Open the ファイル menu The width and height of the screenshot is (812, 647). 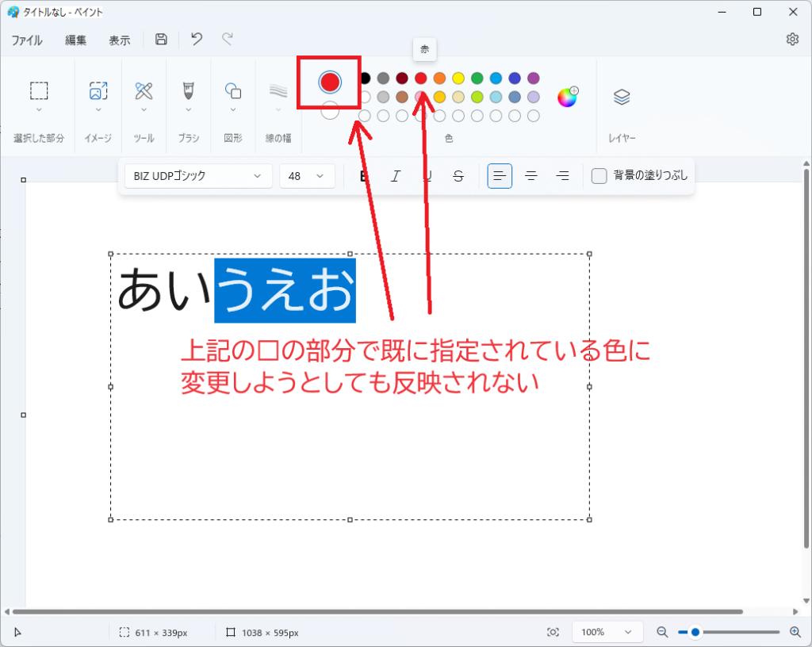(x=27, y=40)
